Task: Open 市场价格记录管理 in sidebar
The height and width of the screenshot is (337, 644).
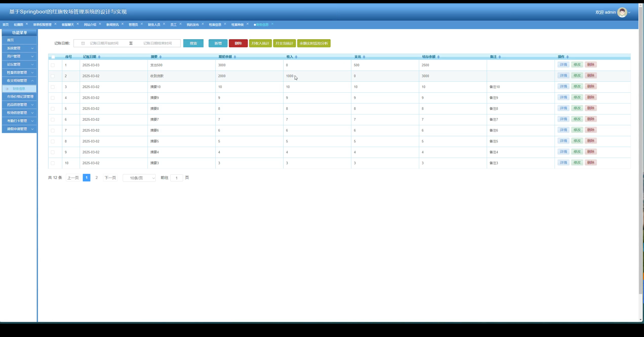Action: coord(20,97)
